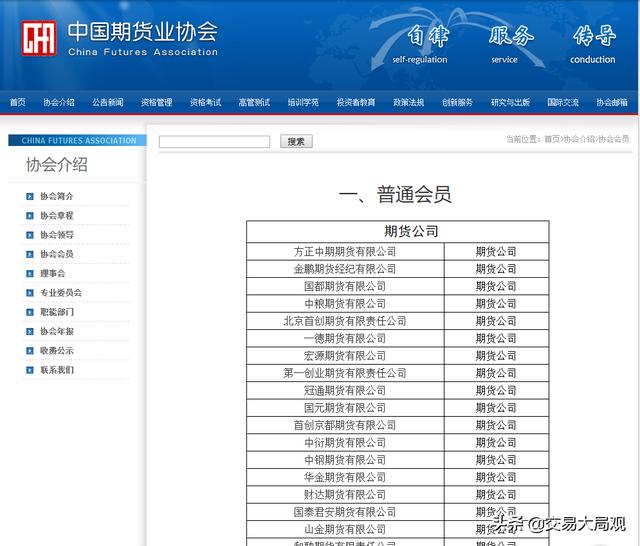Image resolution: width=640 pixels, height=546 pixels.
Task: Click arrow icon beside 协会领导
Action: [x=30, y=235]
